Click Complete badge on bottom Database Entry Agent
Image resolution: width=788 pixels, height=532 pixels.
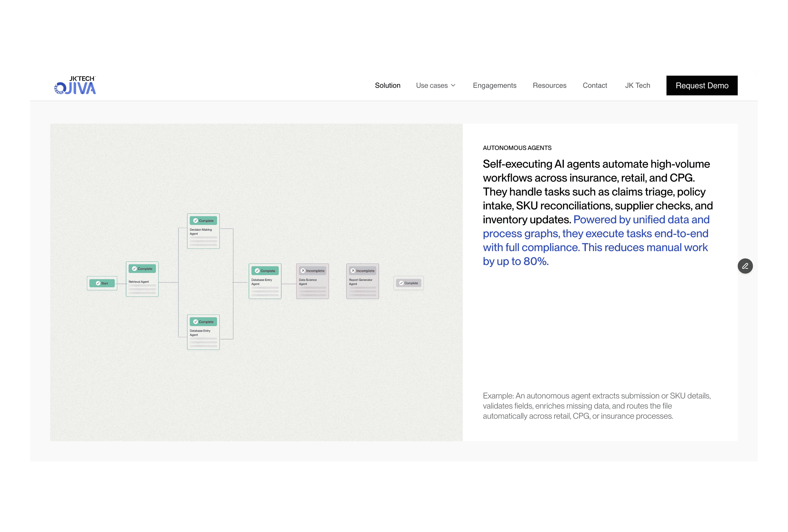[x=203, y=321]
